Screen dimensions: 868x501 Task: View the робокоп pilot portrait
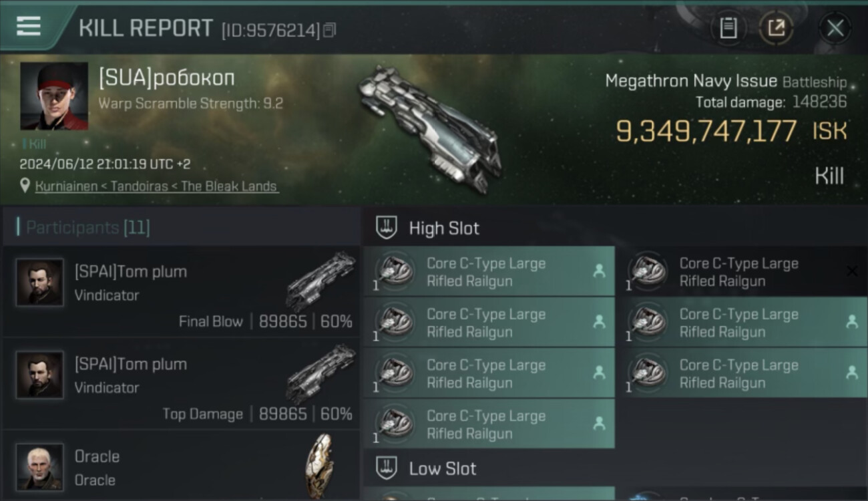pyautogui.click(x=54, y=96)
